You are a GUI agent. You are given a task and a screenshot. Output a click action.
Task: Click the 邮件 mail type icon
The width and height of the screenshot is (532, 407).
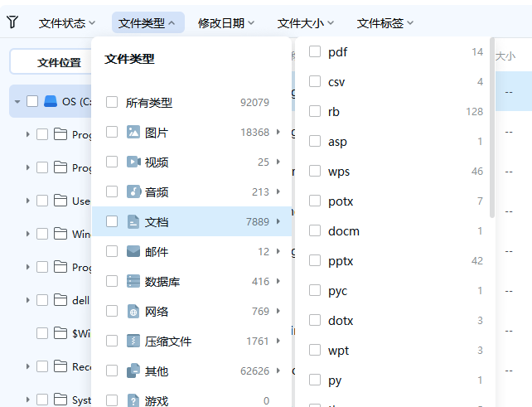[133, 251]
